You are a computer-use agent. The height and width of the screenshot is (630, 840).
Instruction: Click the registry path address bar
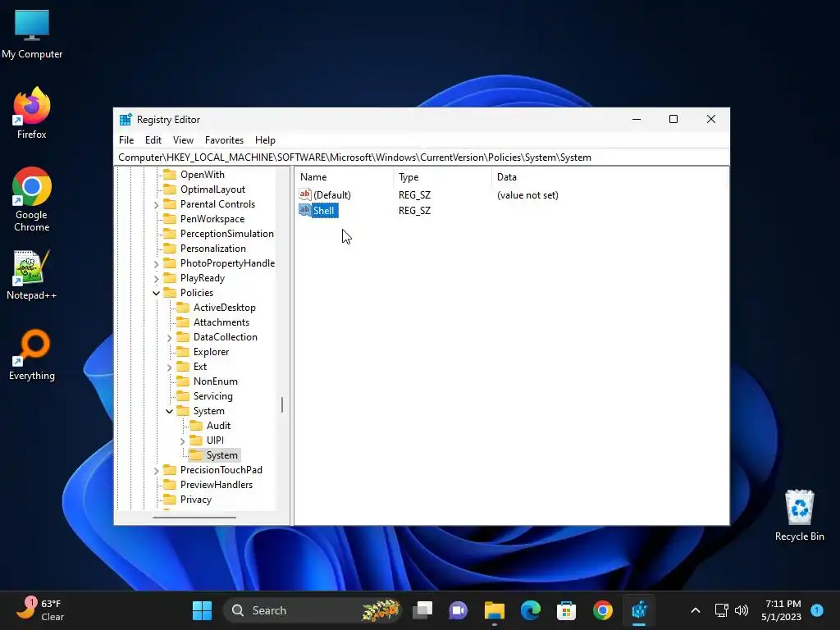[x=421, y=157]
